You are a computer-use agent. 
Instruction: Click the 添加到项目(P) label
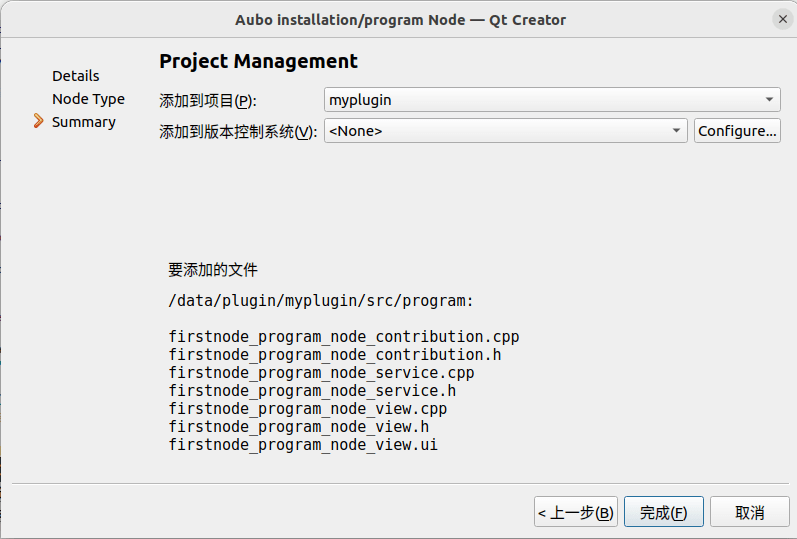coord(208,101)
